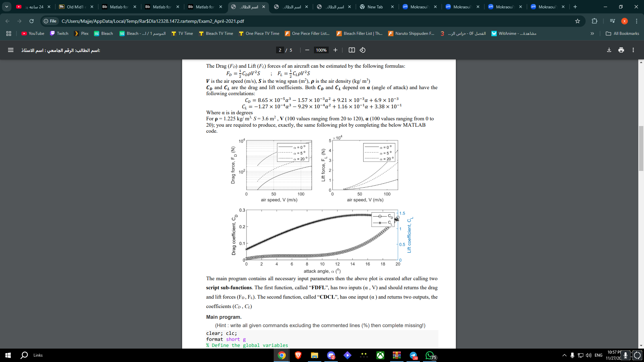Activate the fit-to-page icon
This screenshot has width=644, height=362.
point(352,50)
